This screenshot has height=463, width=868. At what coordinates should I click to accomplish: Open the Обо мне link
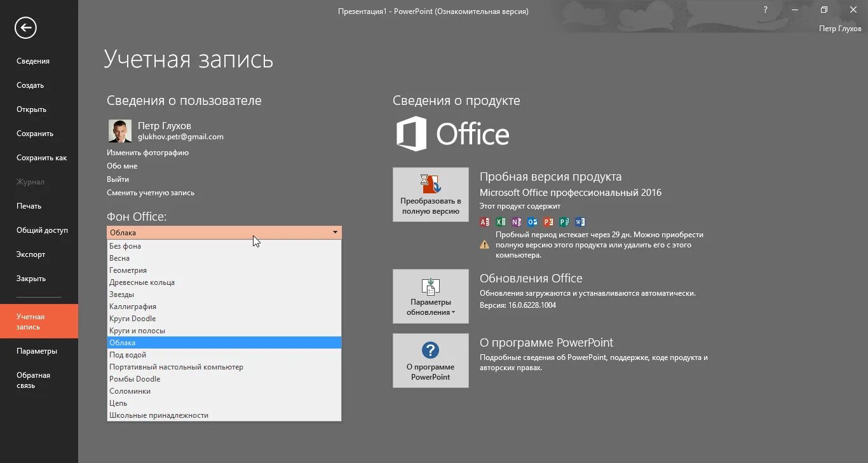pos(122,166)
